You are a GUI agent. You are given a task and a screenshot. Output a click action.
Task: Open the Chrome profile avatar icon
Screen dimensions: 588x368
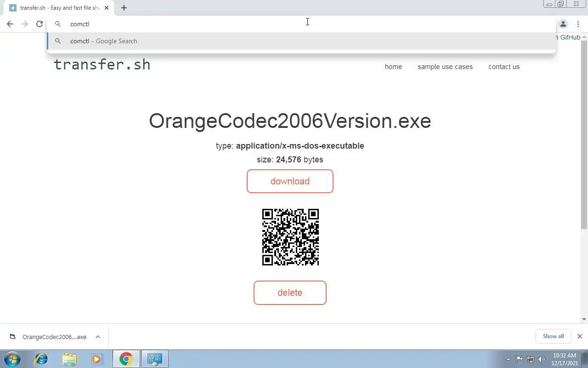tap(563, 24)
